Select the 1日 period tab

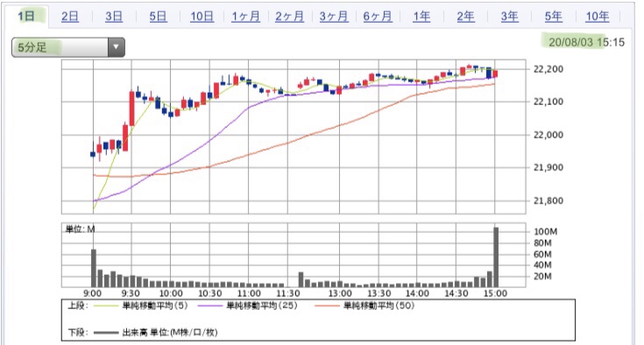pos(26,17)
